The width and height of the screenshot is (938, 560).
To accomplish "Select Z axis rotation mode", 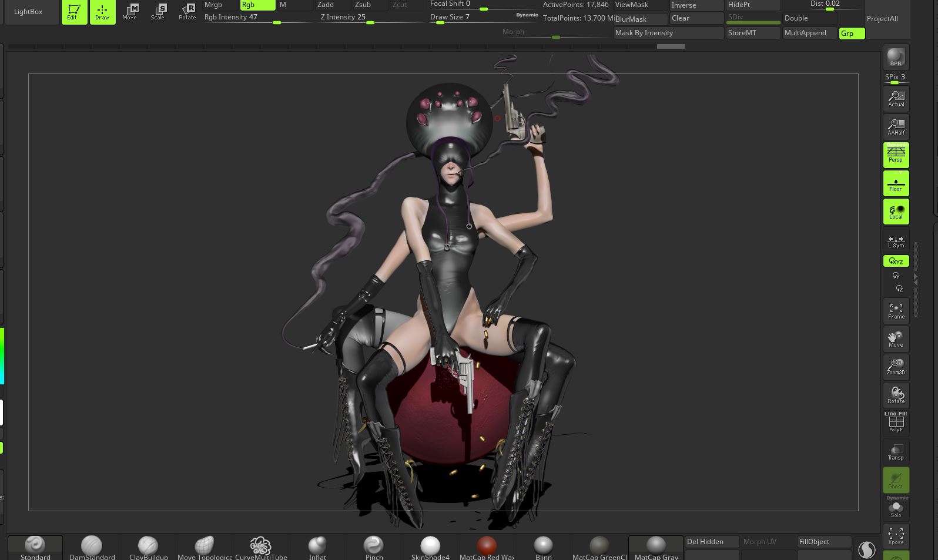I will [899, 289].
